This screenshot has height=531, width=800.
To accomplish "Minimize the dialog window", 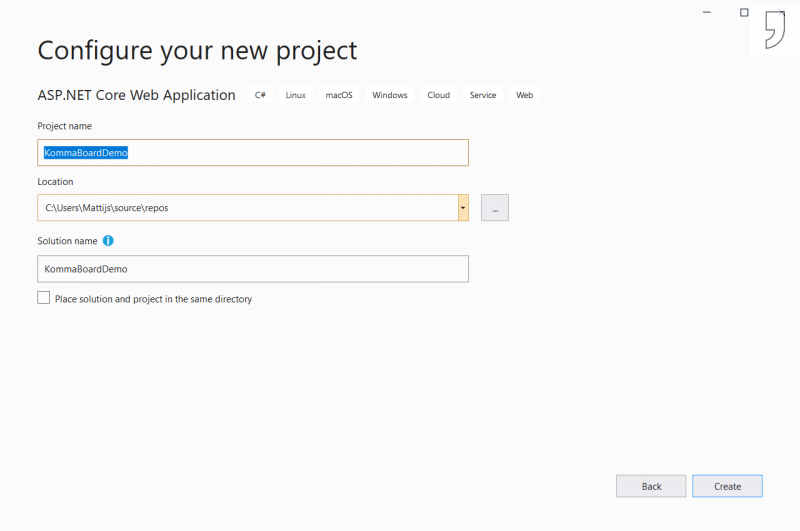I will point(707,12).
